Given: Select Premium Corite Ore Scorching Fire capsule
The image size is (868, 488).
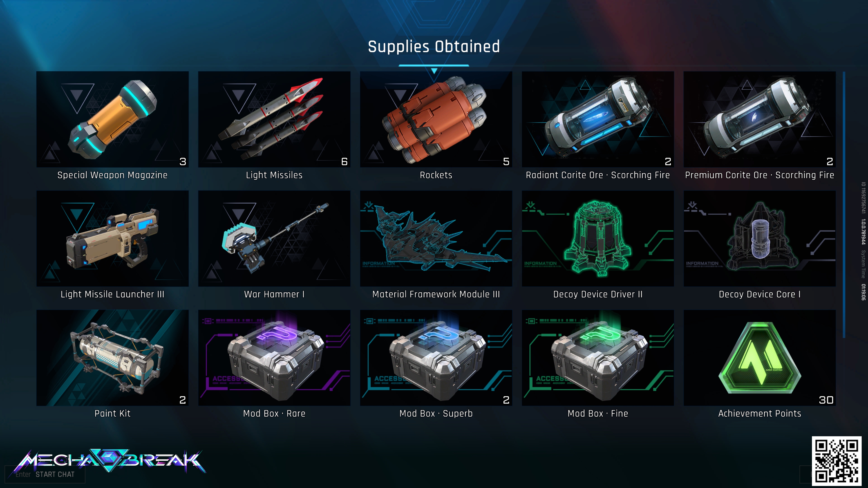Looking at the screenshot, I should [759, 119].
